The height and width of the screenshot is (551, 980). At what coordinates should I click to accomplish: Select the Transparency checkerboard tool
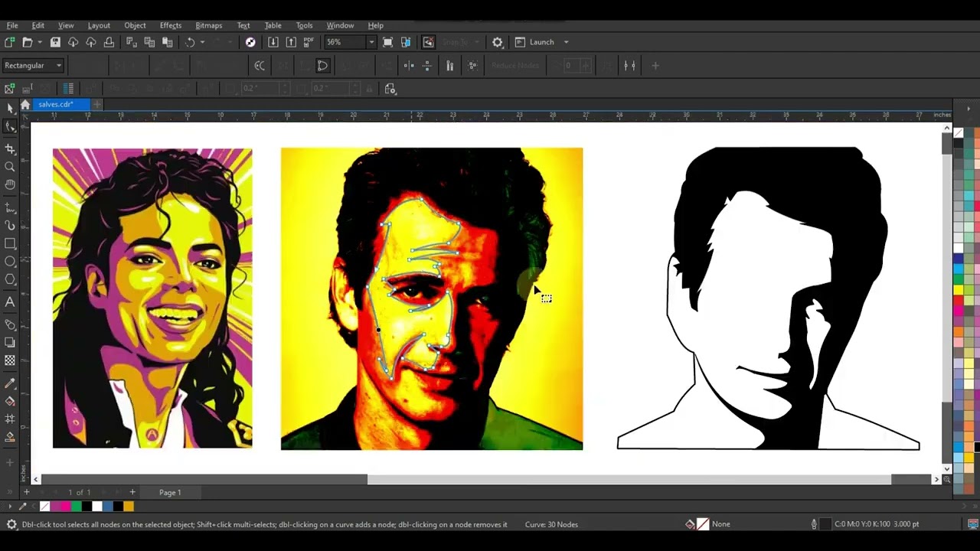click(10, 360)
